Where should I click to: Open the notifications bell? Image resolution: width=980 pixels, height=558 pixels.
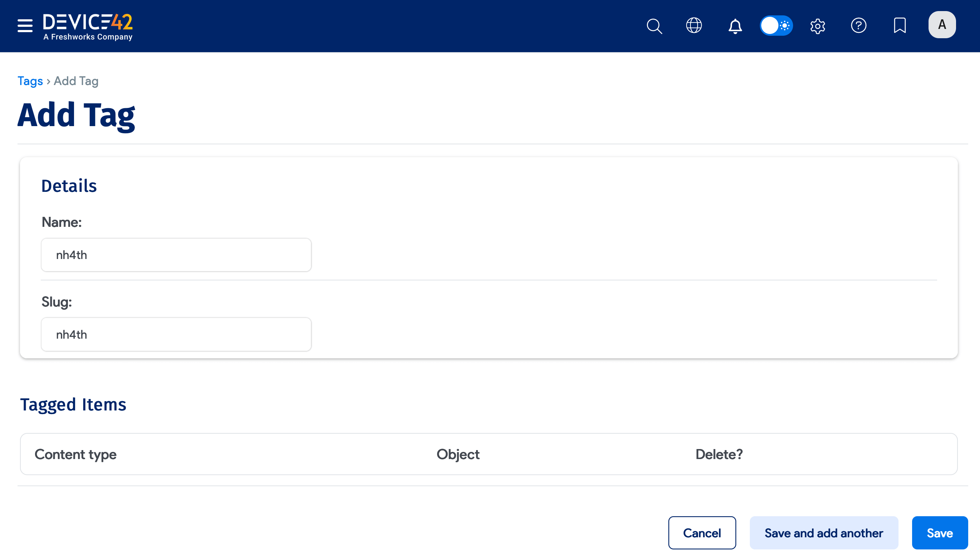coord(735,26)
